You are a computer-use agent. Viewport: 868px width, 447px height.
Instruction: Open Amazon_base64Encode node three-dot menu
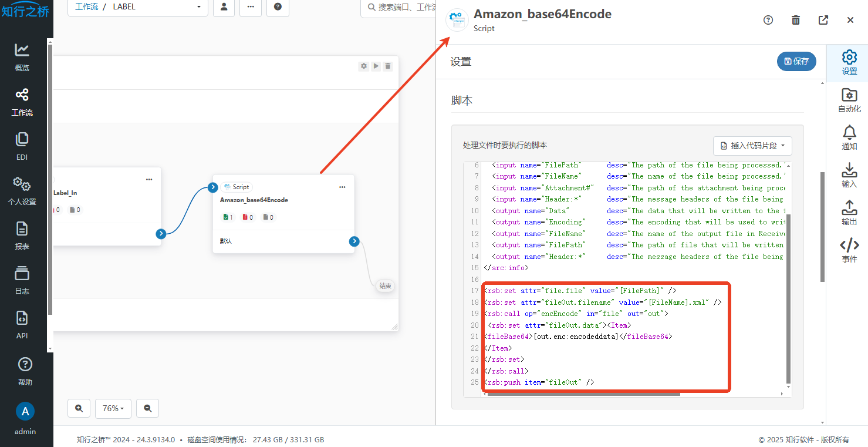(342, 187)
